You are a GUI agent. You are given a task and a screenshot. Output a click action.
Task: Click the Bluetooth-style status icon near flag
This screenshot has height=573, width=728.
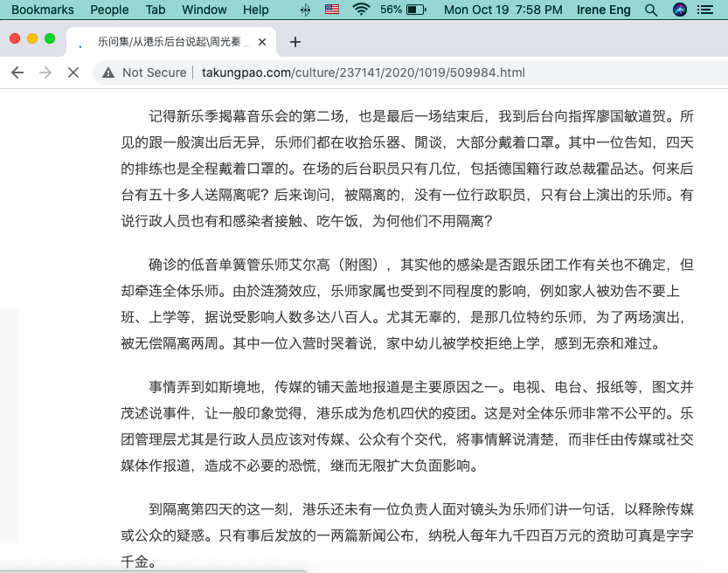(x=305, y=10)
